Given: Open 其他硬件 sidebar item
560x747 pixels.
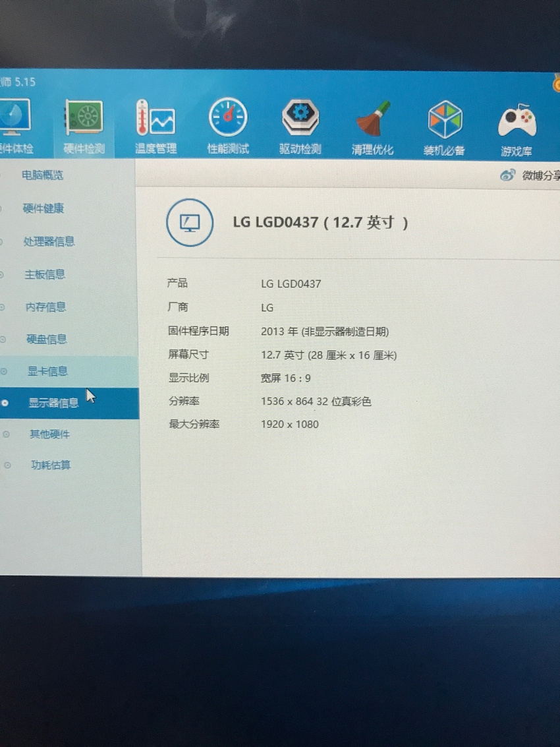Looking at the screenshot, I should [49, 434].
